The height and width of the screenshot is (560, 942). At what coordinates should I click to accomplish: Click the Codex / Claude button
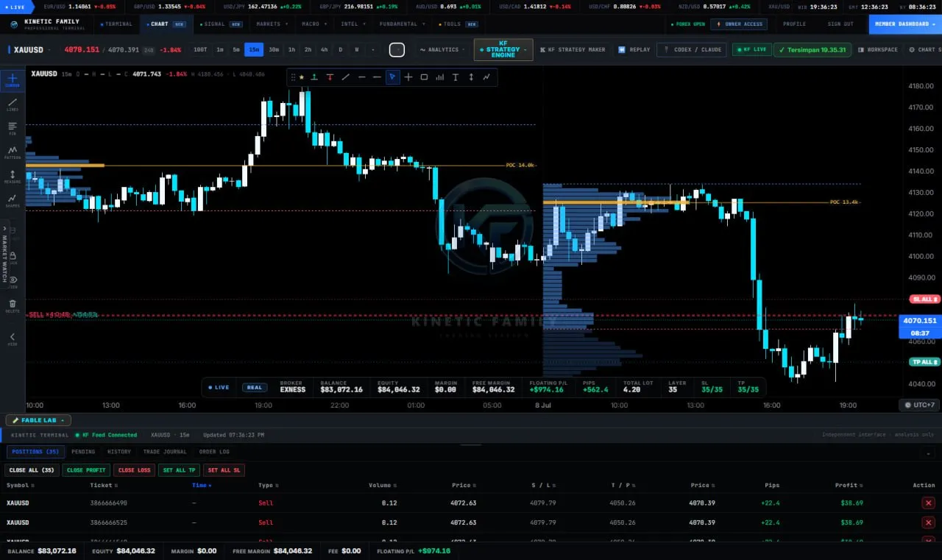pyautogui.click(x=693, y=50)
